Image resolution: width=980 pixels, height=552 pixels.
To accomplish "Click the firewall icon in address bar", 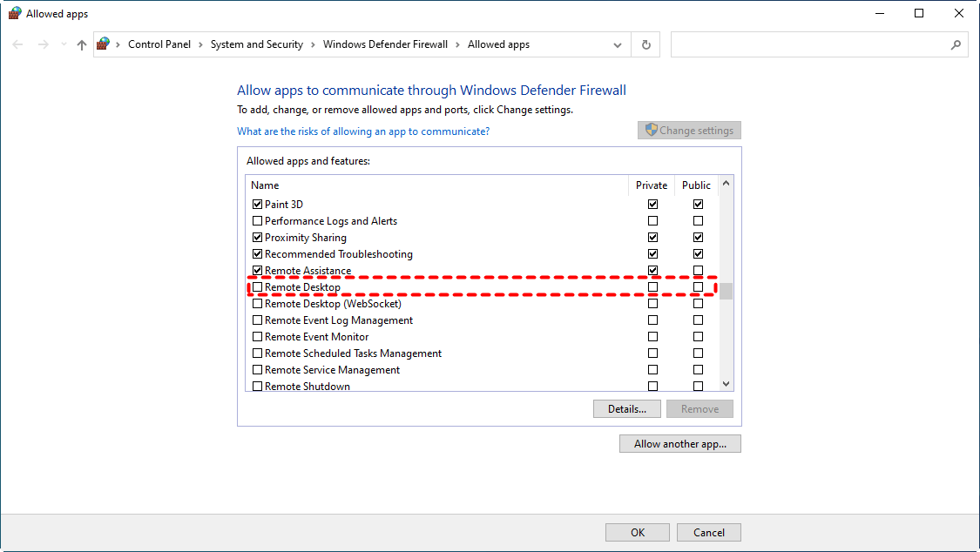I will point(104,44).
